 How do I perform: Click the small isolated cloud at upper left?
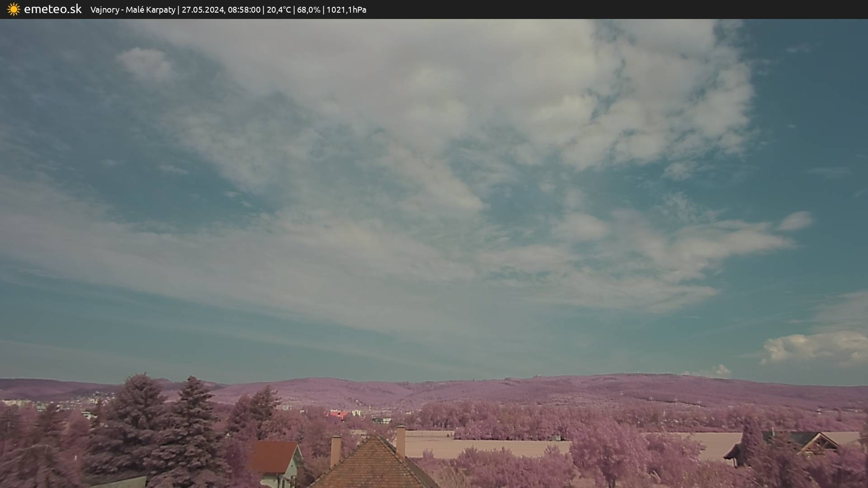tap(147, 63)
